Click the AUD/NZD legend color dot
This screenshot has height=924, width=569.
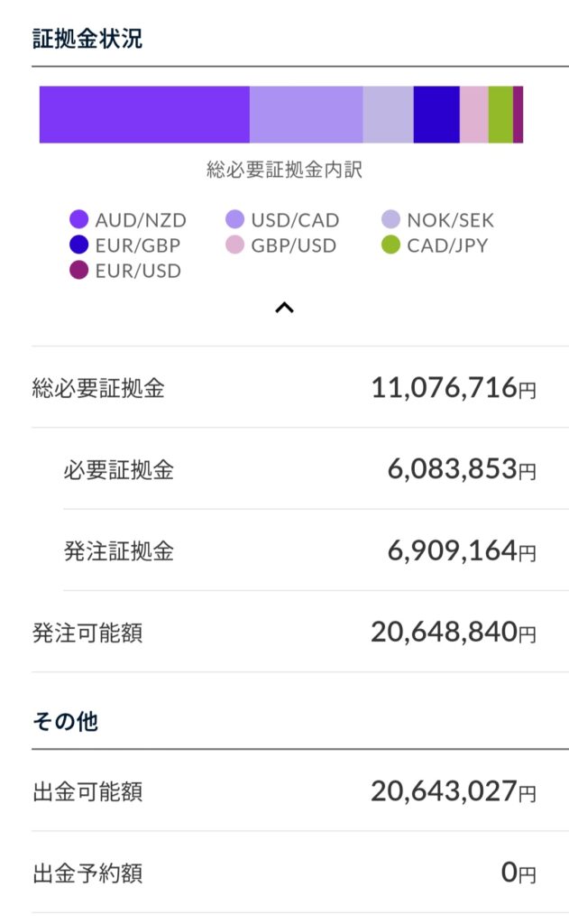click(x=78, y=220)
